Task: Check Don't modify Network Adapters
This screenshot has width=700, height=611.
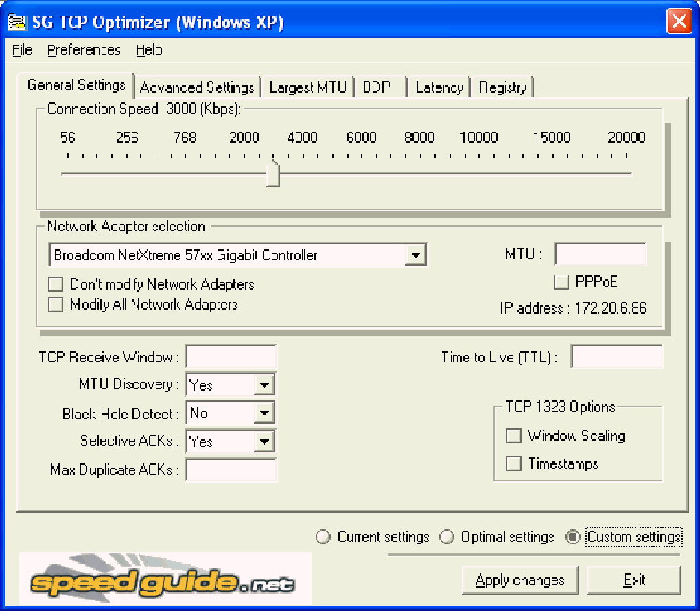Action: click(56, 284)
